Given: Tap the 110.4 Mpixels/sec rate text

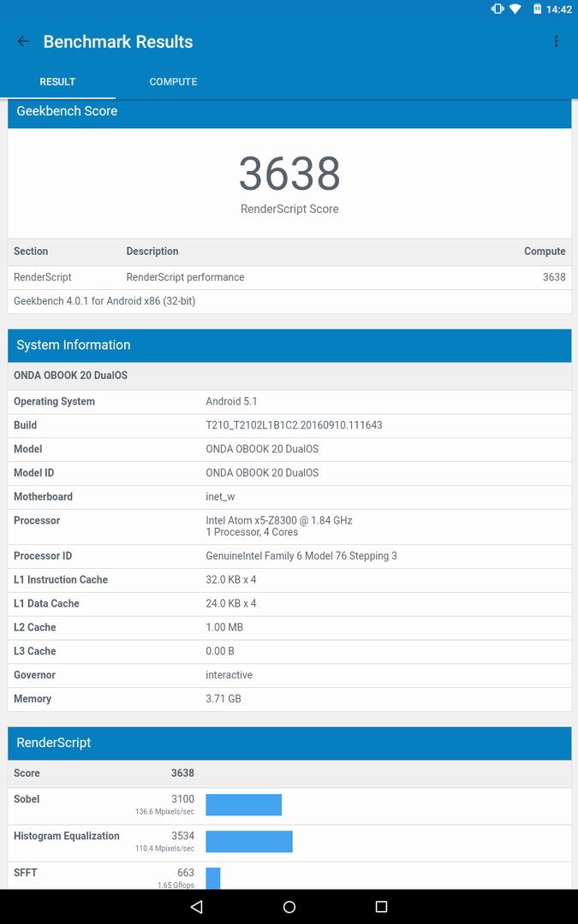Looking at the screenshot, I should pyautogui.click(x=164, y=849).
